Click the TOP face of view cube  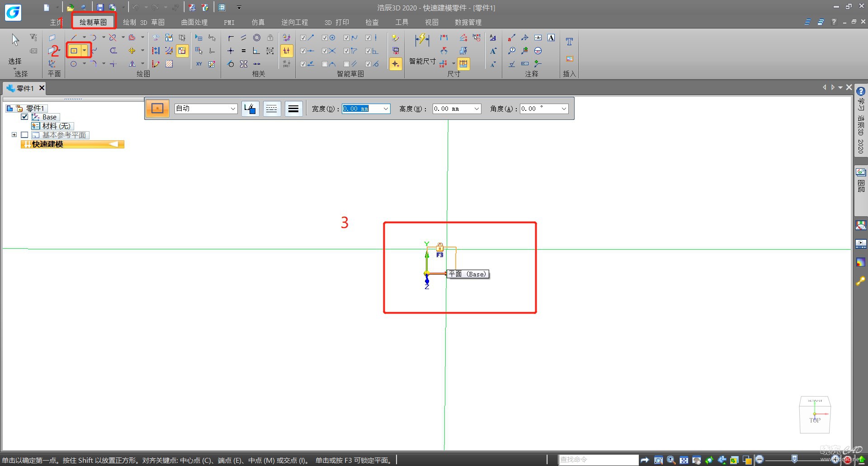815,420
